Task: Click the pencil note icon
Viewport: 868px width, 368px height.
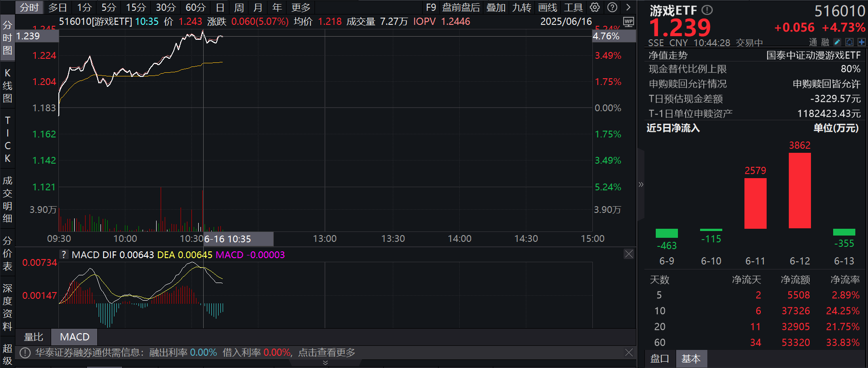Action: point(837,42)
